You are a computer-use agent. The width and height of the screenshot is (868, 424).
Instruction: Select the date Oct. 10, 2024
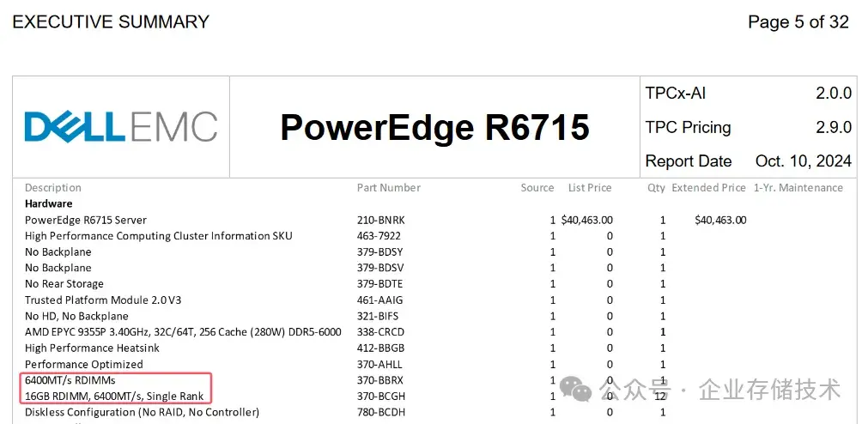(804, 161)
